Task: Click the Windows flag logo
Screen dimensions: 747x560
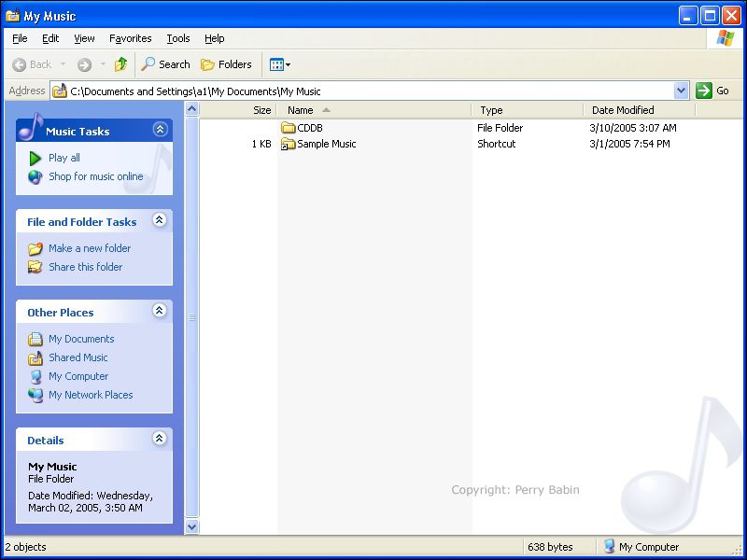Action: pos(726,38)
